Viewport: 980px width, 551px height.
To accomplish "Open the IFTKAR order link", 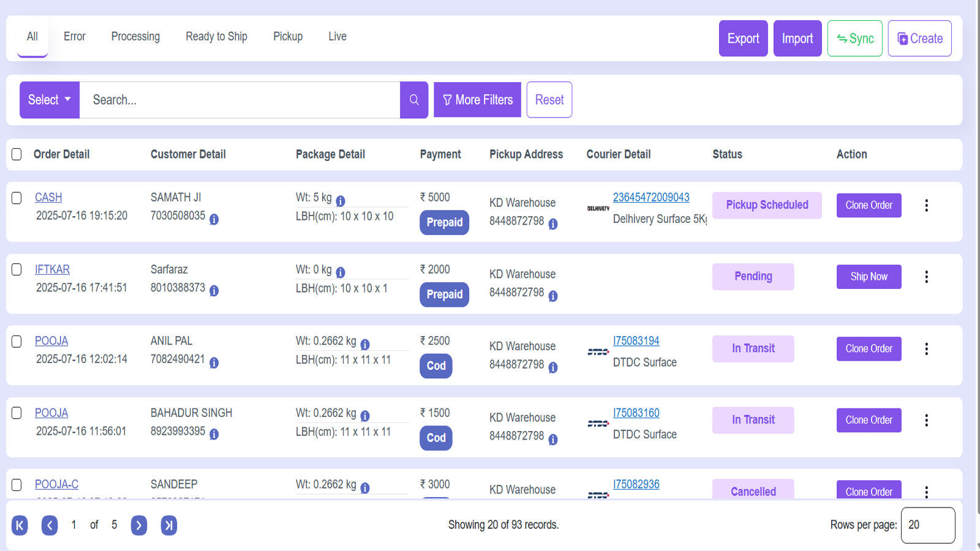I will click(52, 269).
